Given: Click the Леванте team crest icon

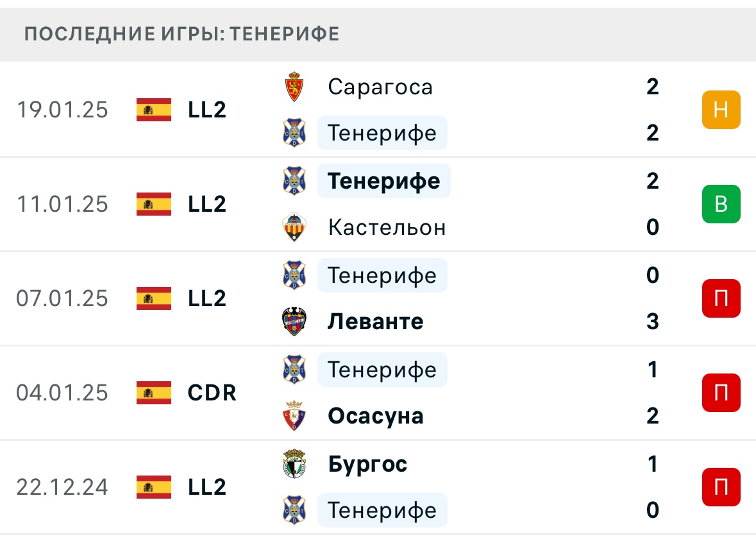Looking at the screenshot, I should click(x=294, y=322).
